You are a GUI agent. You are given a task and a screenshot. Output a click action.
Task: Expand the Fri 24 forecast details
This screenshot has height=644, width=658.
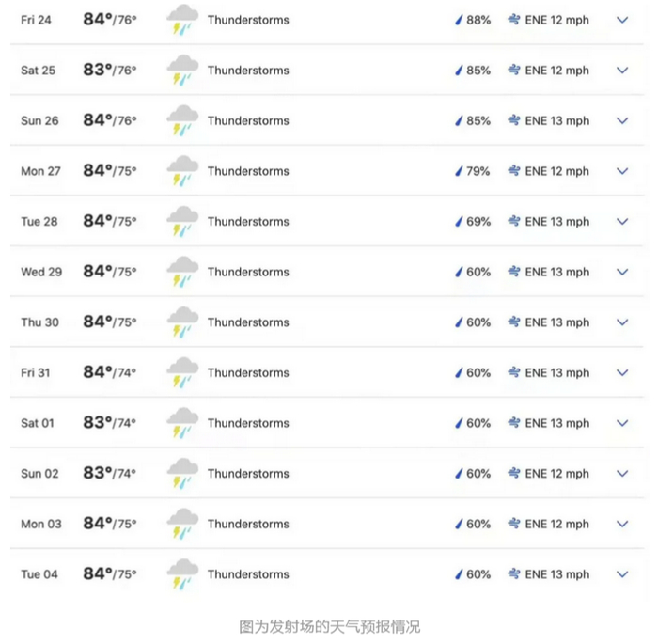[622, 20]
